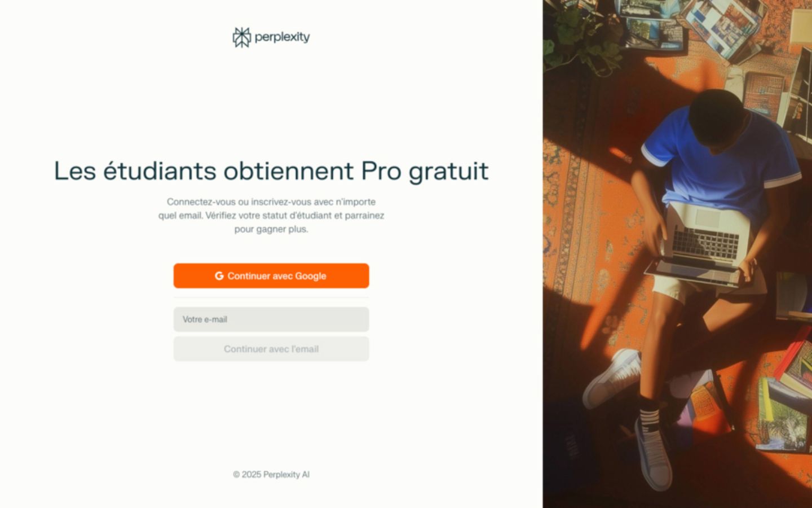Click the divider line below the Google button
Screen dimensions: 812x508
pyautogui.click(x=271, y=297)
